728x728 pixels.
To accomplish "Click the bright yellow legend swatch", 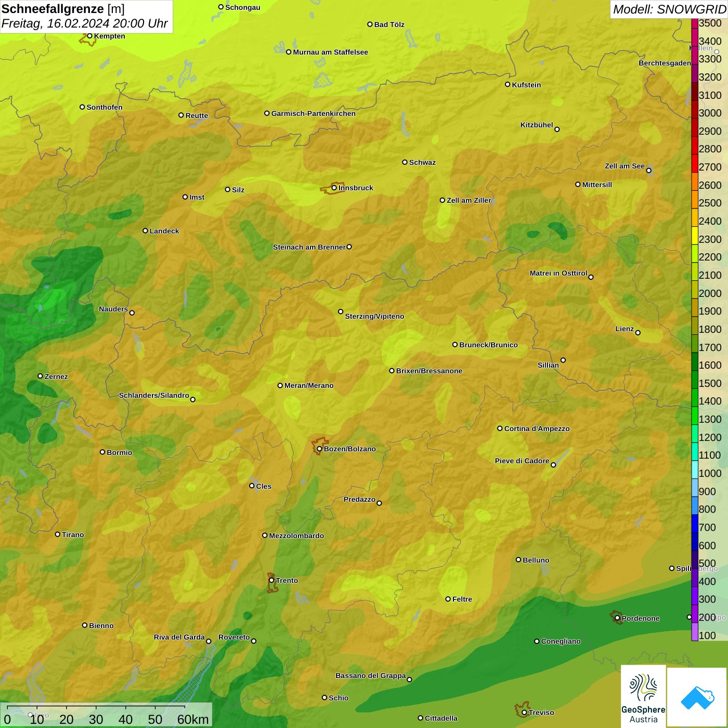I will pyautogui.click(x=695, y=236).
